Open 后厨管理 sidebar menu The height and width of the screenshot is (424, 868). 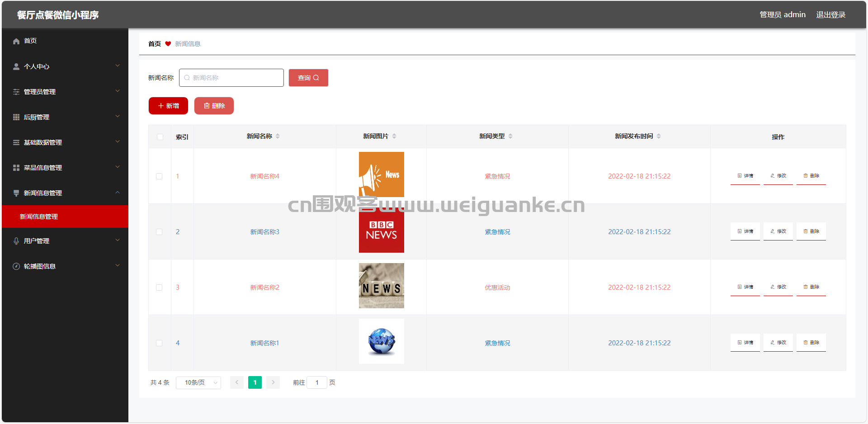coord(65,117)
